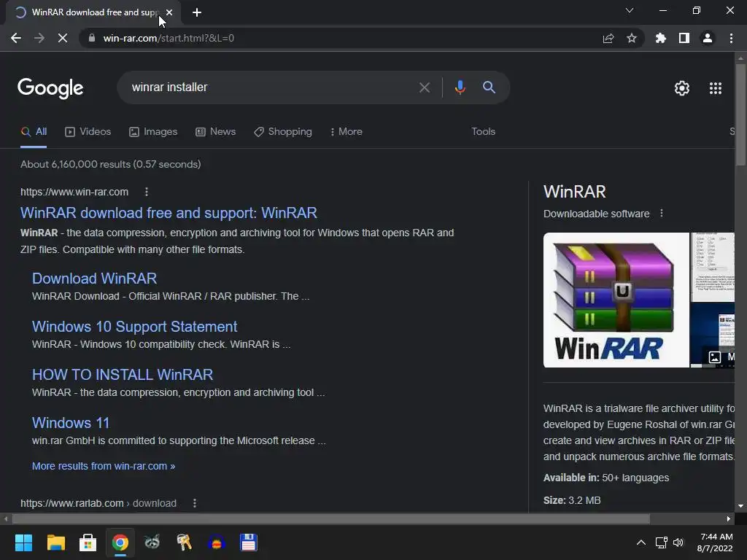Share this page from the address bar
The height and width of the screenshot is (560, 747).
[x=608, y=38]
